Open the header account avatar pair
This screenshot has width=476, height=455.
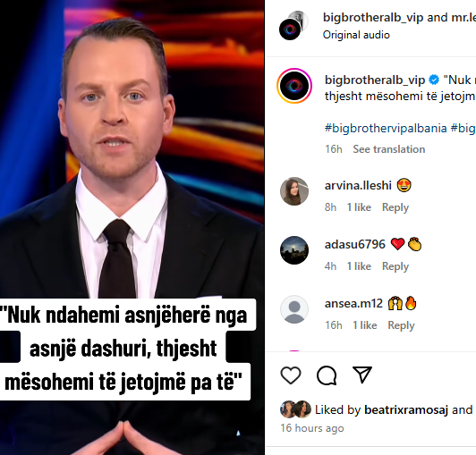click(293, 25)
